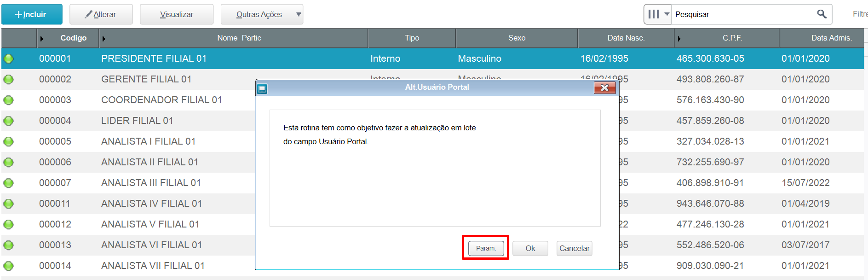The image size is (868, 280).
Task: Click the arrow marker in Nome Partic header
Action: click(x=104, y=39)
